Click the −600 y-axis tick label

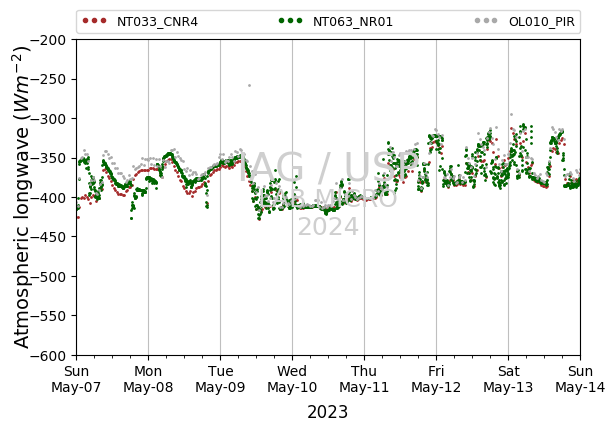pyautogui.click(x=49, y=355)
